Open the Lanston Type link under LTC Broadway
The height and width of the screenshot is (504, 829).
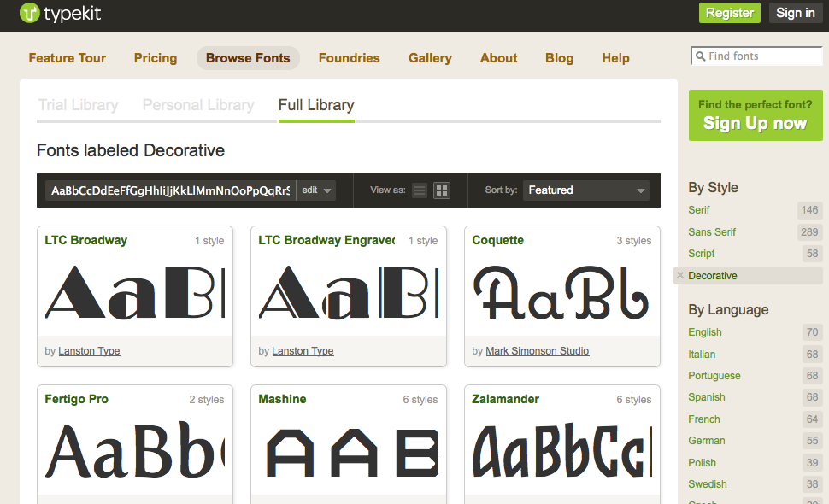89,351
